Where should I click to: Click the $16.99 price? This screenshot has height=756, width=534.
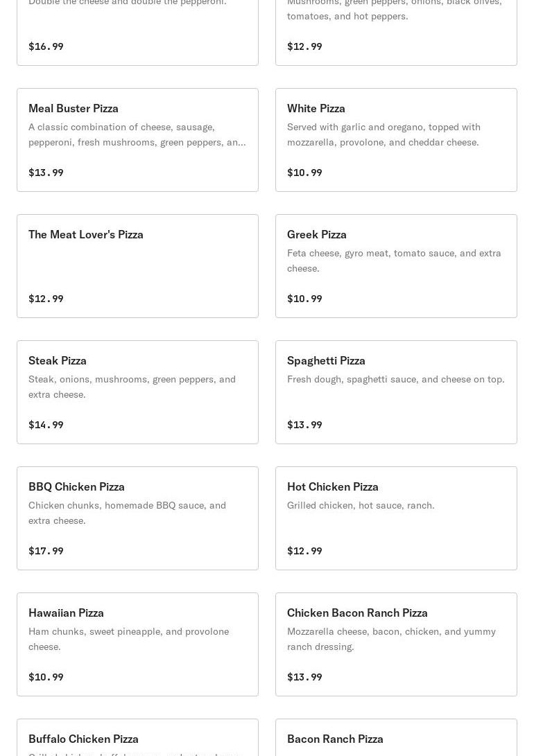[46, 46]
